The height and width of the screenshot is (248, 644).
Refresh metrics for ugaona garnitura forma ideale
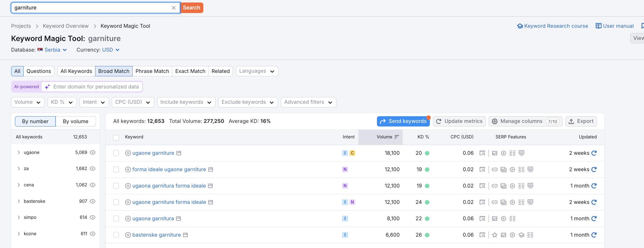pyautogui.click(x=594, y=186)
